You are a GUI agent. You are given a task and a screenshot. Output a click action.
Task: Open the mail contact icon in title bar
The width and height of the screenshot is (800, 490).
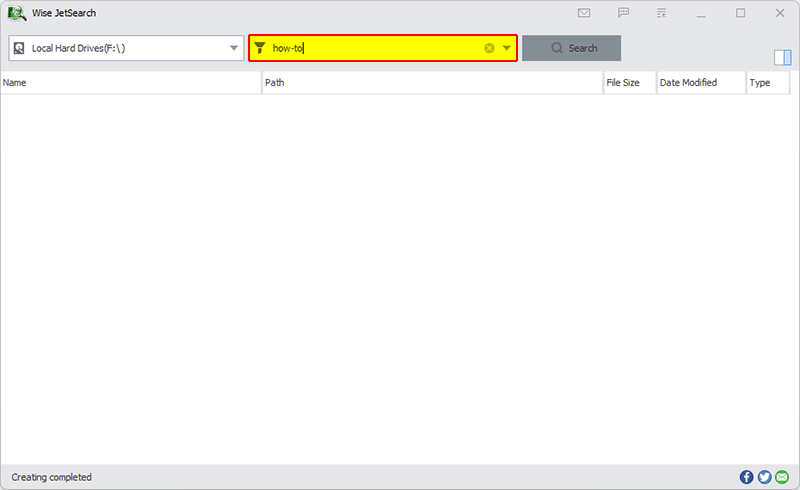tap(584, 13)
